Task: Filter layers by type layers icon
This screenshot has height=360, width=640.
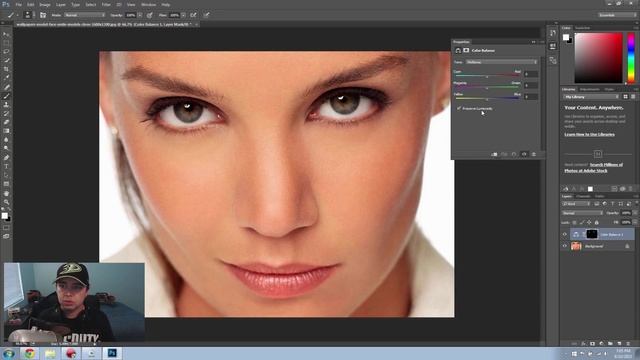Action: pyautogui.click(x=613, y=204)
